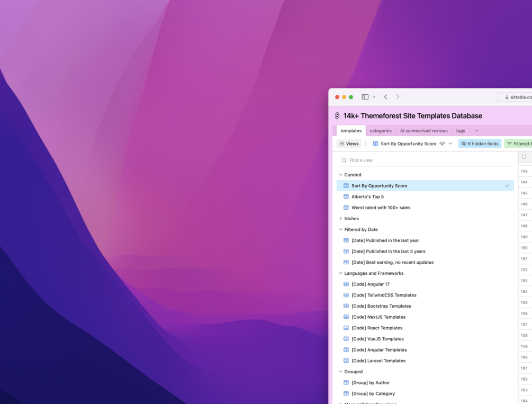Click the grid icon beside Published in the last 3 years
Viewport: 532px width, 404px height.
click(346, 251)
